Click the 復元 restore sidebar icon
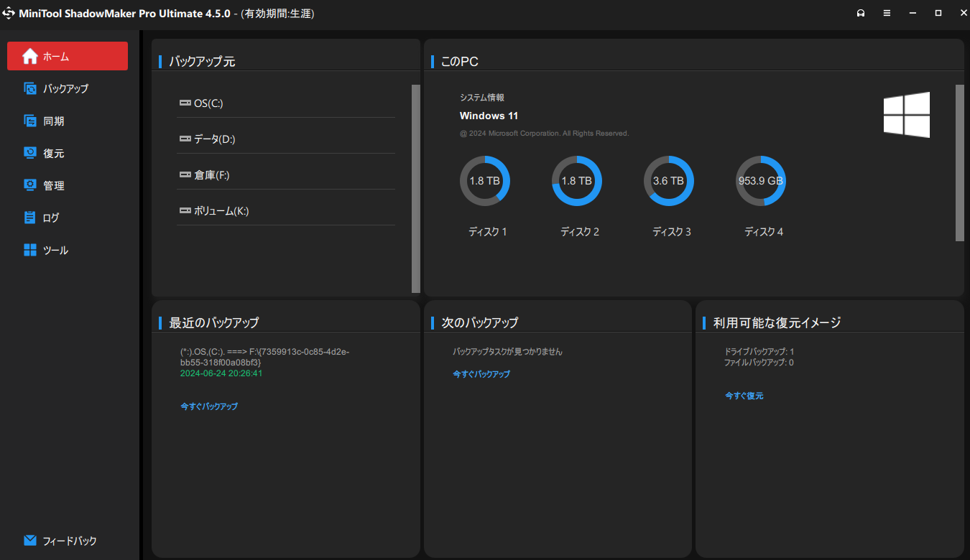 [30, 153]
